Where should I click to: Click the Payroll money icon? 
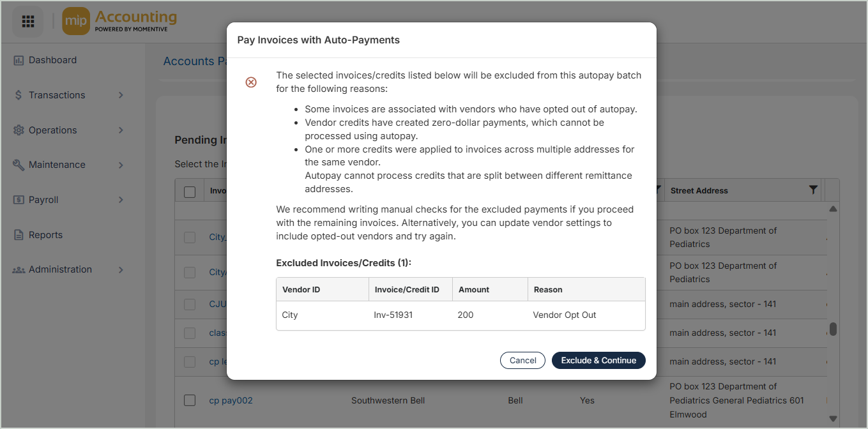19,200
